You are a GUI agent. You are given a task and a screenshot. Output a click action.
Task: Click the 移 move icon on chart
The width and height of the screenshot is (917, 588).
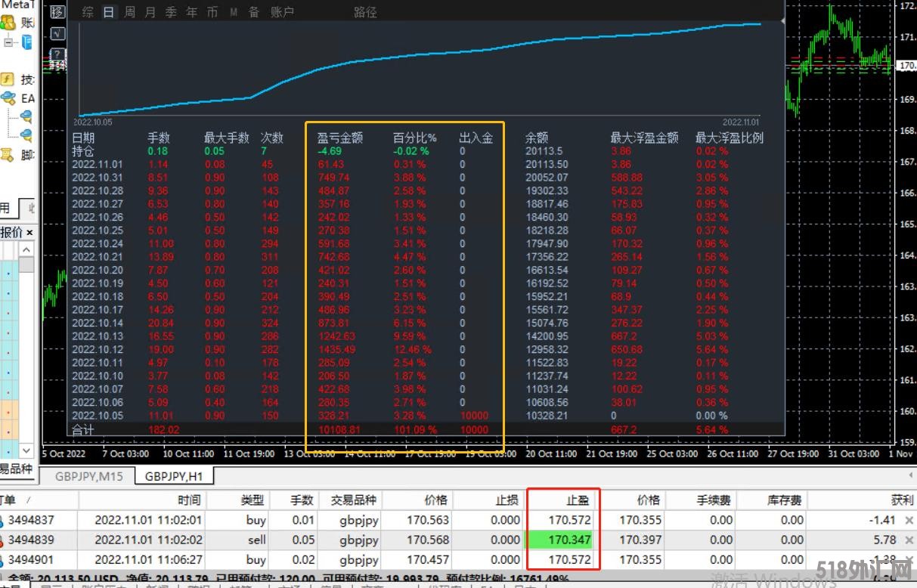click(x=57, y=12)
